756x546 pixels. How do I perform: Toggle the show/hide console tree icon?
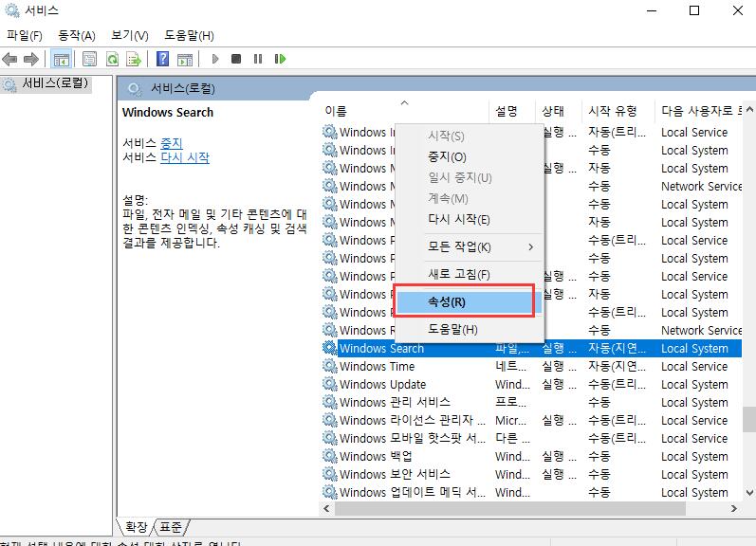pos(62,60)
